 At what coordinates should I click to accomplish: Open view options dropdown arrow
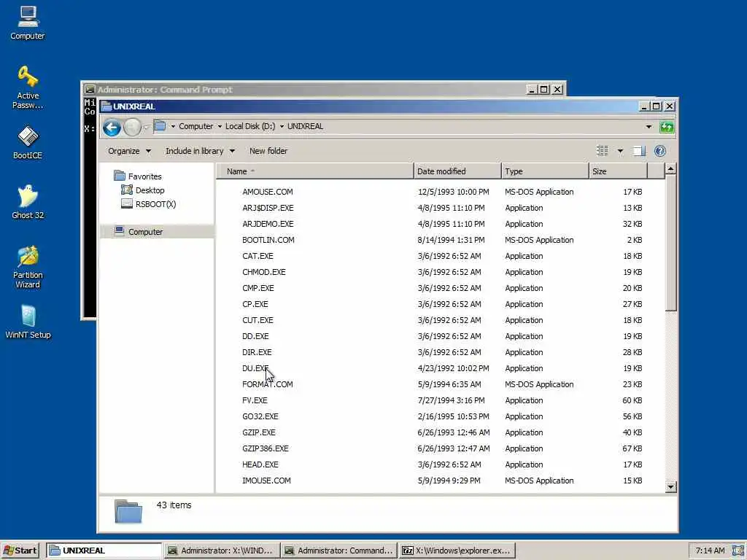620,152
